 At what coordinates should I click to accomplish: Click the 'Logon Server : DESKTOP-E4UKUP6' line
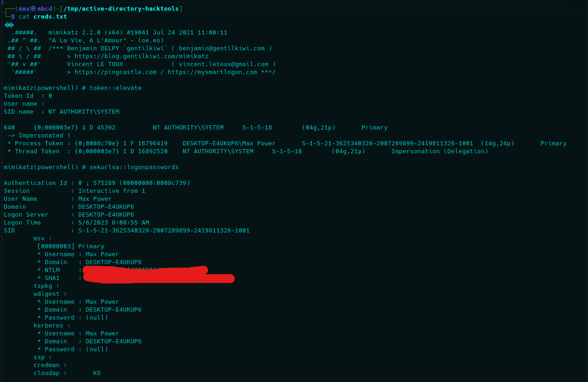pyautogui.click(x=69, y=215)
